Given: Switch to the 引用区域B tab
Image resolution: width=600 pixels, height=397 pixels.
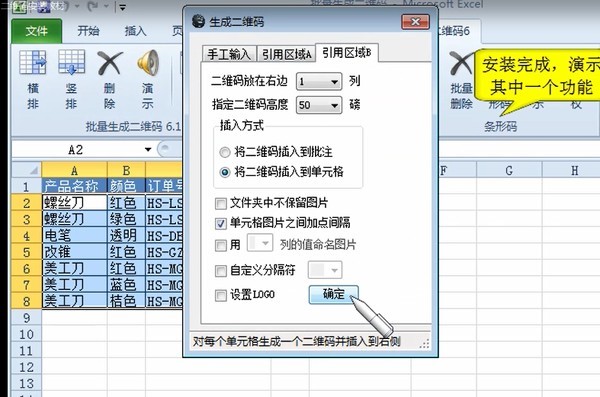Looking at the screenshot, I should [347, 52].
